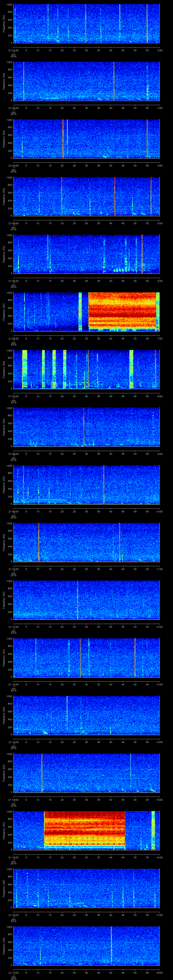Click the 2:00 end time label
The image size is (173, 980).
[160, 50]
